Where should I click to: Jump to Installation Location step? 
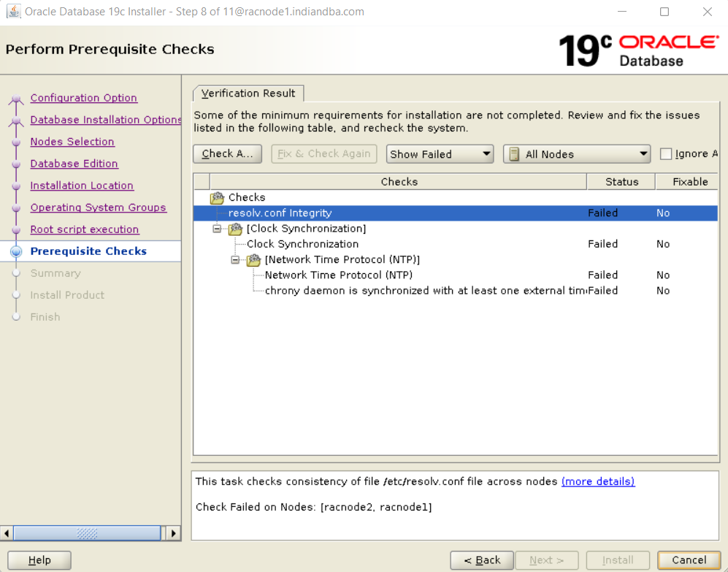click(82, 186)
